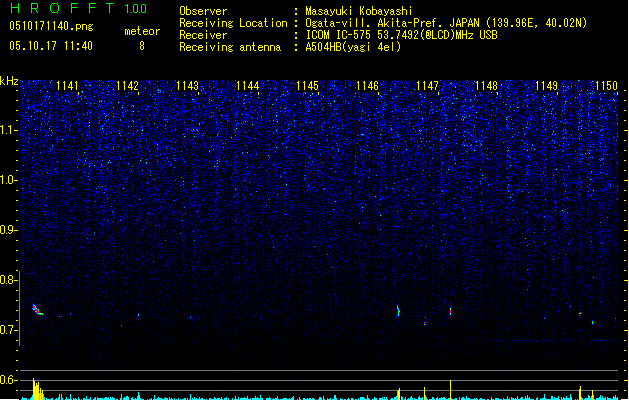Click observer name Masayuki Kobayashi
The height and width of the screenshot is (400, 629).
(x=359, y=11)
